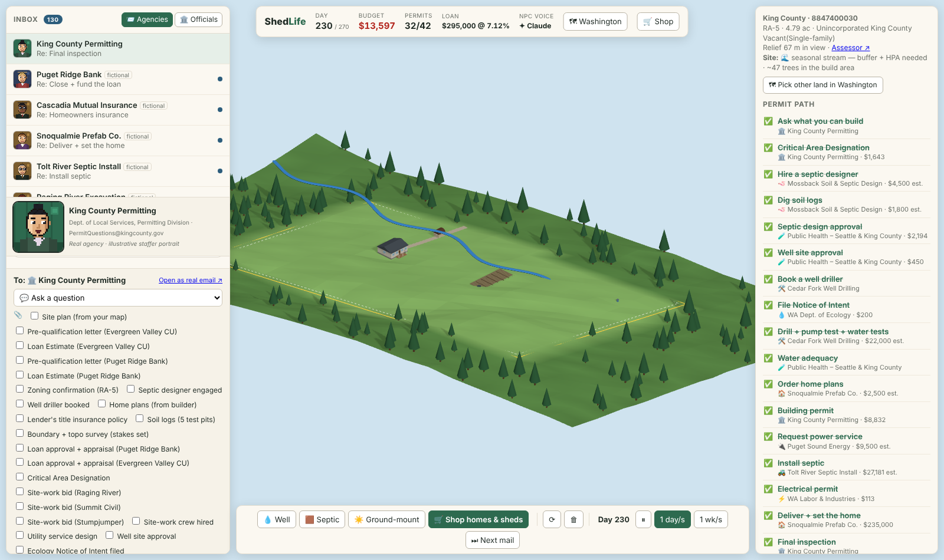Click the large King County staffer portrait
This screenshot has width=944, height=560.
coord(38,227)
